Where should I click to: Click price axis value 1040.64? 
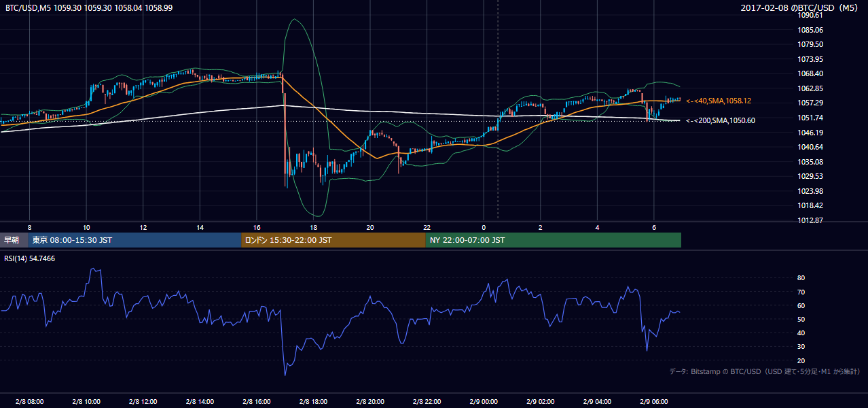coord(811,147)
